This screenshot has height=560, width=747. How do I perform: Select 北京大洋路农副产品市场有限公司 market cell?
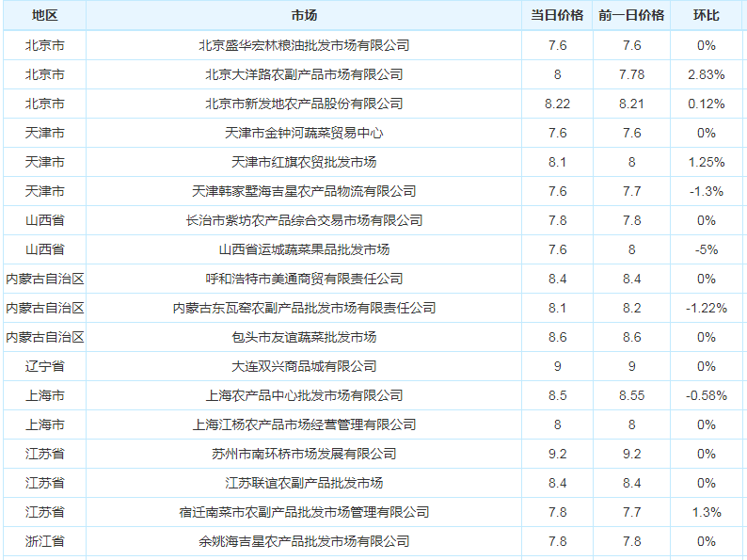coord(304,74)
